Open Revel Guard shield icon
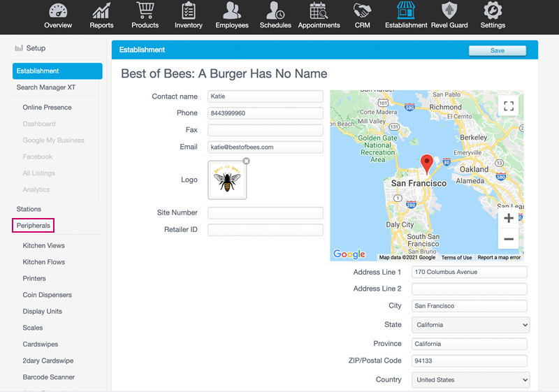559x392 pixels. [449, 11]
